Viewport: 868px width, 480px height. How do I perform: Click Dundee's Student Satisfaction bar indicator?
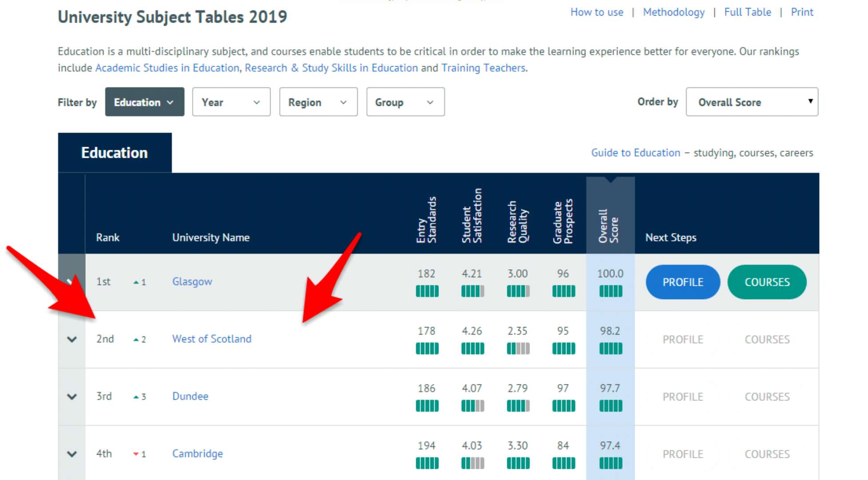(473, 406)
